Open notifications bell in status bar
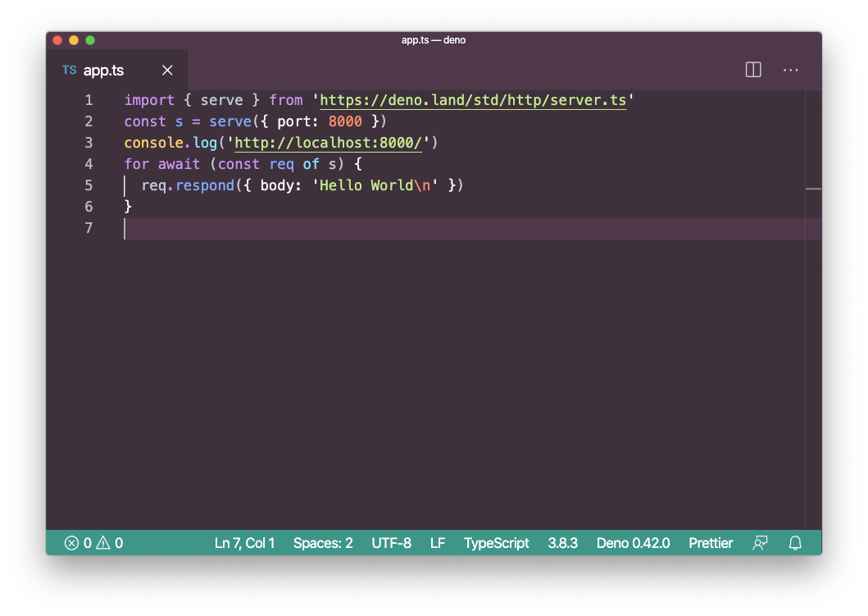Image resolution: width=868 pixels, height=616 pixels. click(x=794, y=543)
